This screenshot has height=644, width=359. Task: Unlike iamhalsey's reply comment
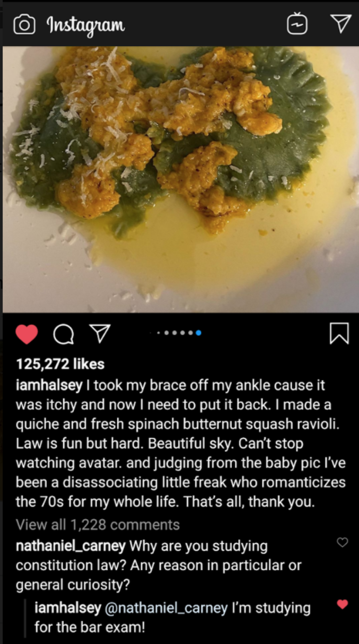(342, 604)
